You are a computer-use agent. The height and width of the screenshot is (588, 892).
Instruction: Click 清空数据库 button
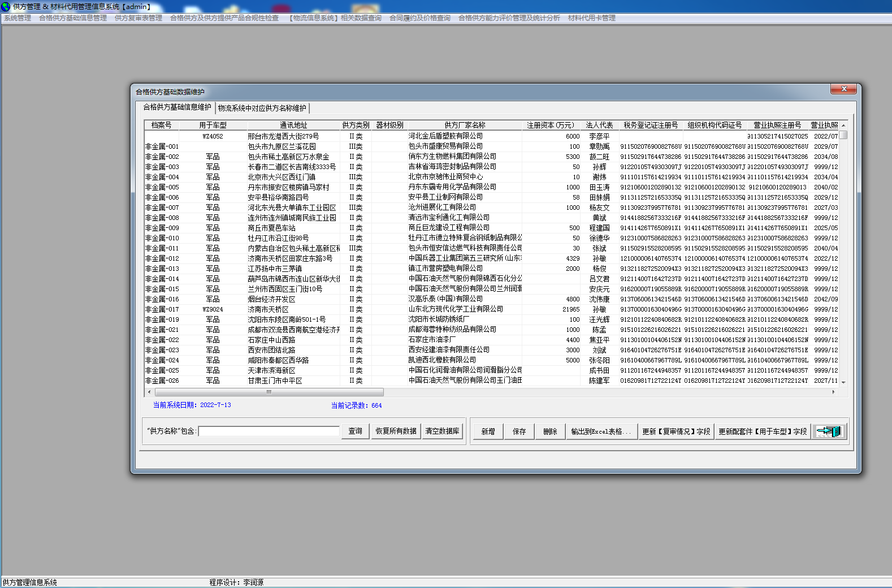click(442, 431)
